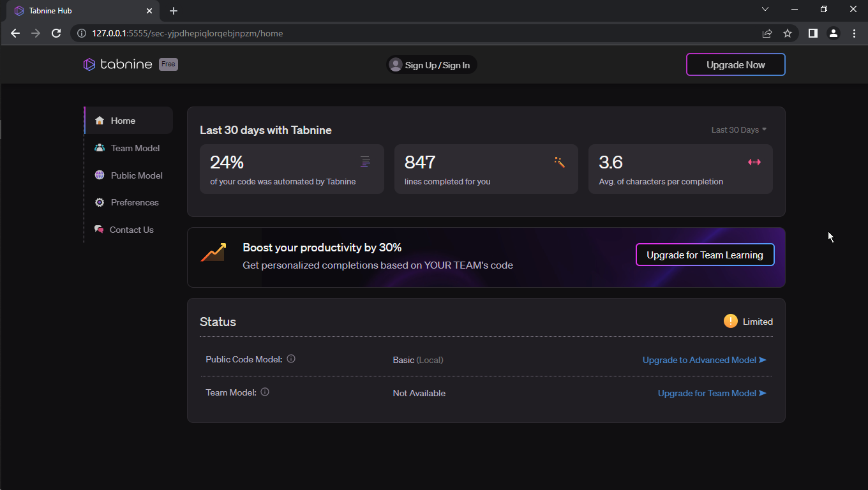Click the 'Last 30 days with Tabnine' heading
The width and height of the screenshot is (868, 490).
point(266,130)
